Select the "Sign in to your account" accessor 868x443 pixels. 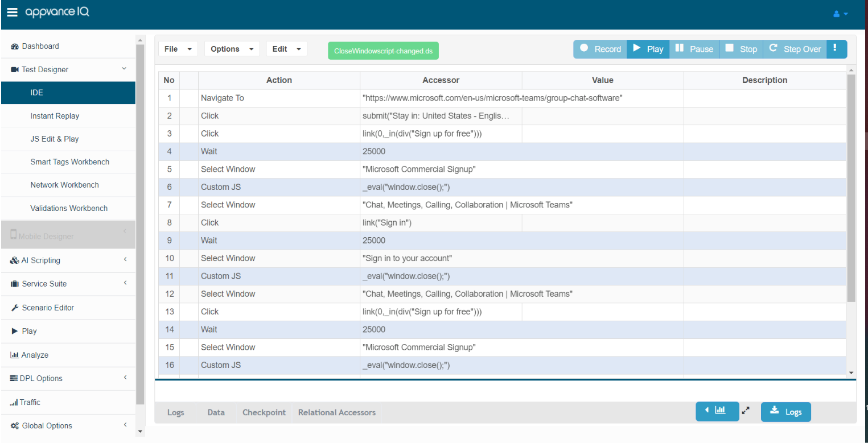tap(522, 258)
